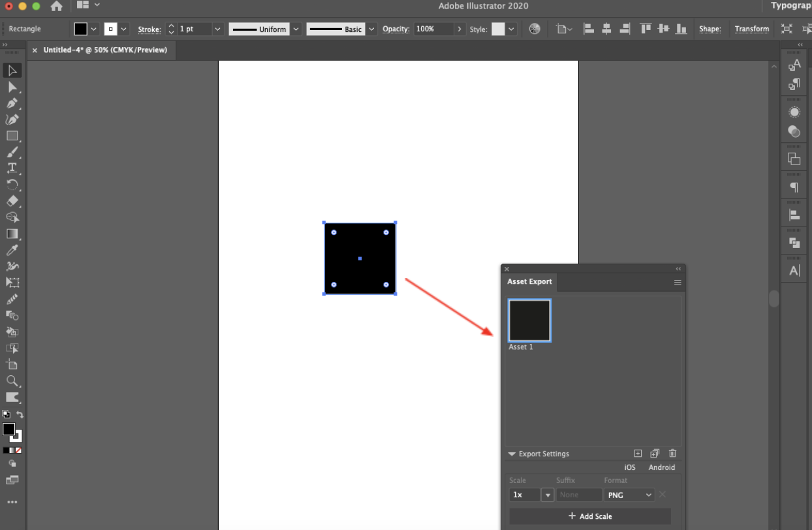
Task: Click the Add Scale button
Action: 590,516
